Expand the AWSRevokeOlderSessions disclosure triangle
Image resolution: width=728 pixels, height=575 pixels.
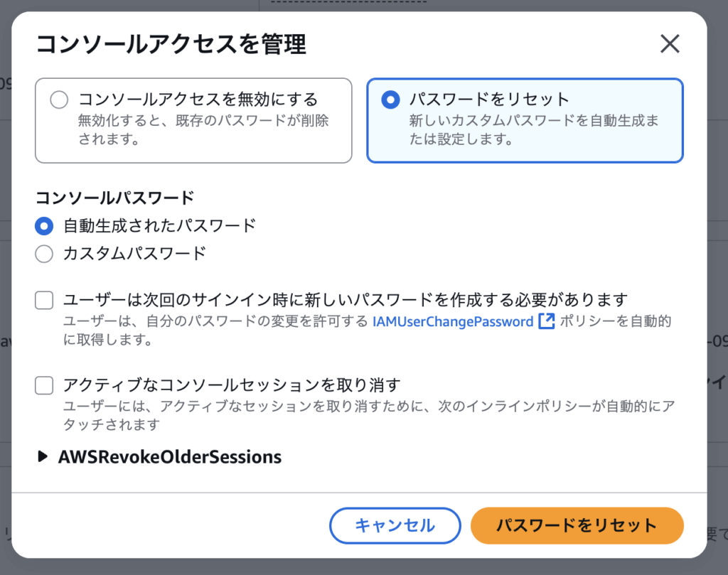click(x=43, y=457)
